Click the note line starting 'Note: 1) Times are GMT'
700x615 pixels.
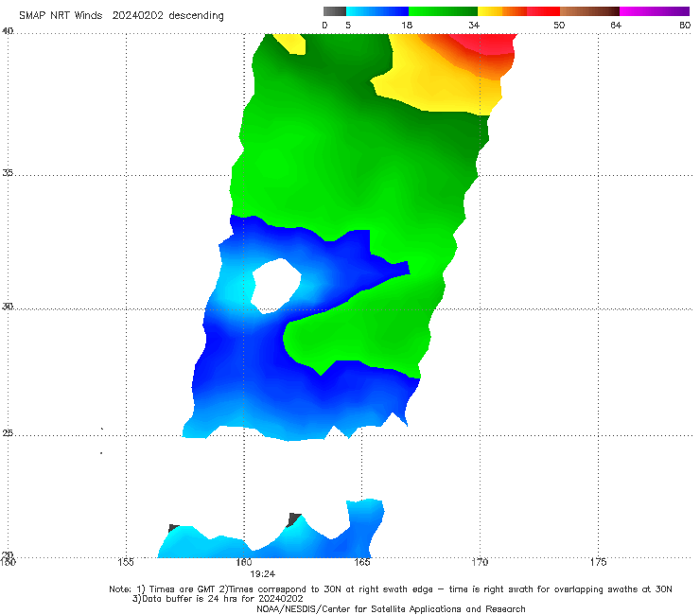pos(390,589)
